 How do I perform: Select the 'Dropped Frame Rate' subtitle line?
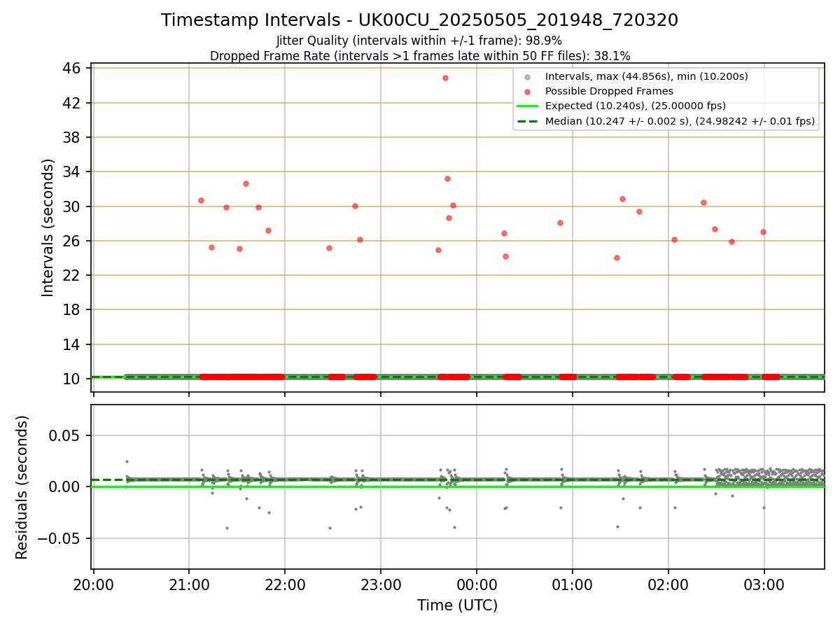point(420,56)
